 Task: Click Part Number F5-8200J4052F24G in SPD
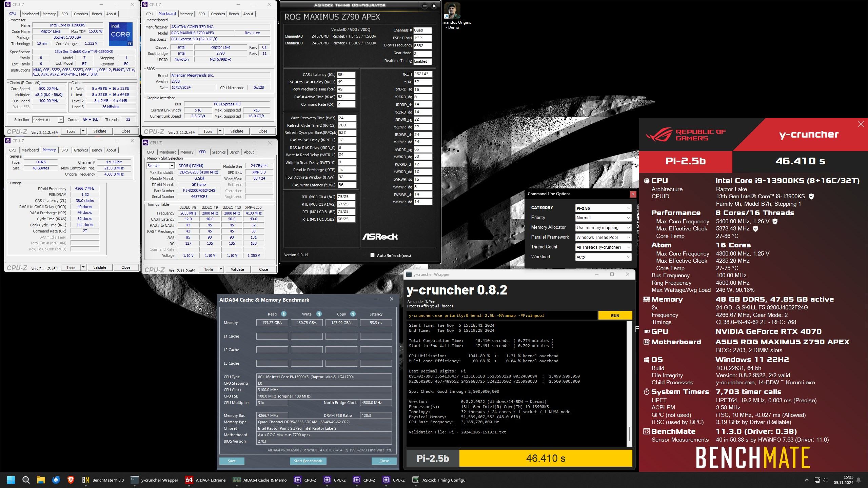click(x=199, y=190)
